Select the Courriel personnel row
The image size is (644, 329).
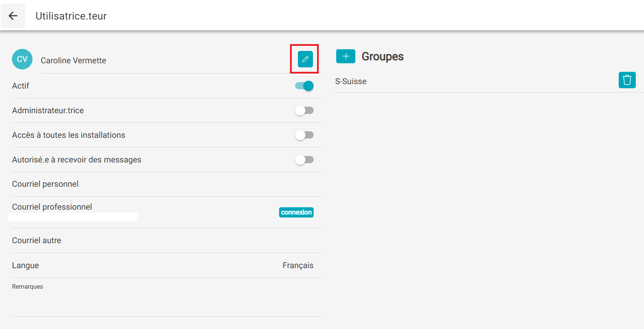(167, 184)
